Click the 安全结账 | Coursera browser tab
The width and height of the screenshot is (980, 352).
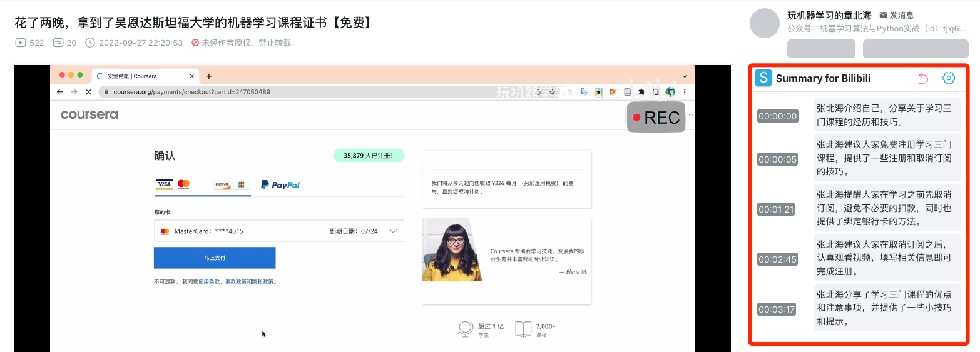pyautogui.click(x=146, y=76)
